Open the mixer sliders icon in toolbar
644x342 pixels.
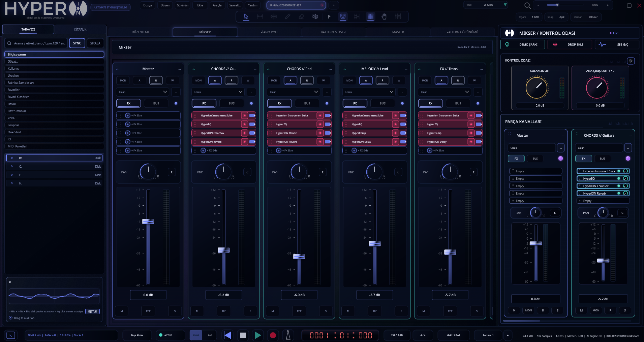(398, 16)
